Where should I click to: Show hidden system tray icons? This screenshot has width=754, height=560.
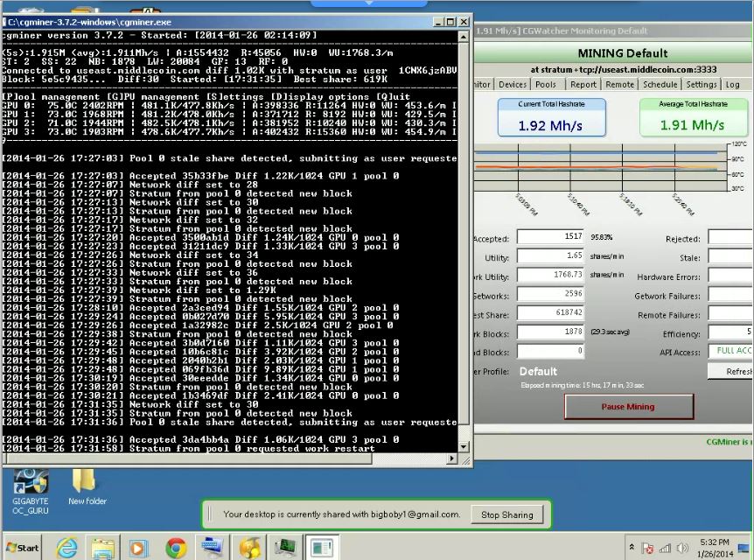coord(632,548)
